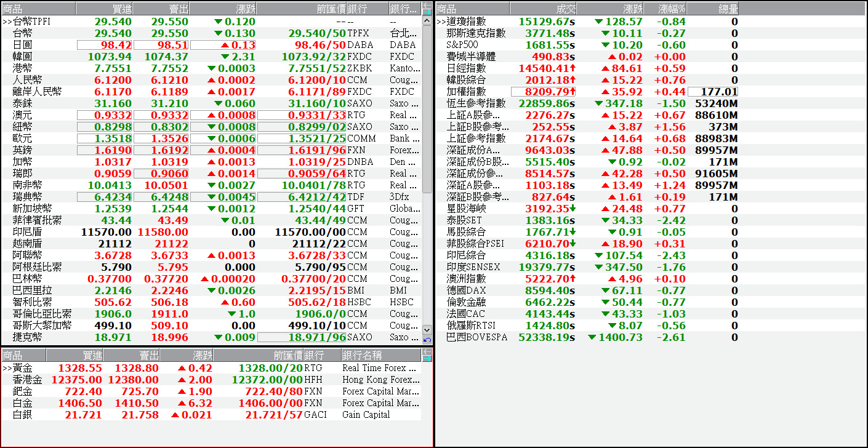Click the cyan right-arrow column shift icon in forex panel
The width and height of the screenshot is (868, 448).
point(427,12)
